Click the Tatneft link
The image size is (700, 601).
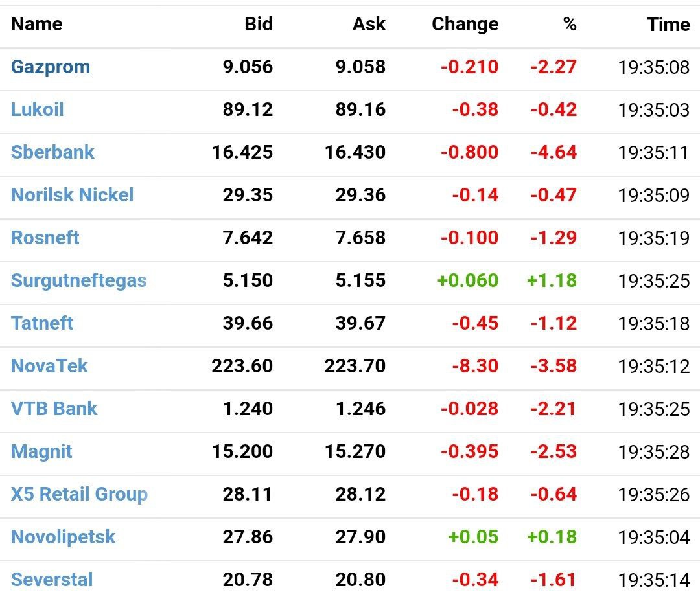(x=42, y=323)
